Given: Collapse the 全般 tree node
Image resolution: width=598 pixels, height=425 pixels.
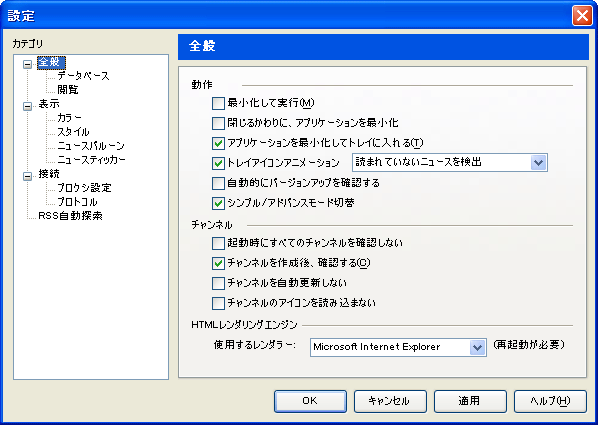Looking at the screenshot, I should pos(27,64).
